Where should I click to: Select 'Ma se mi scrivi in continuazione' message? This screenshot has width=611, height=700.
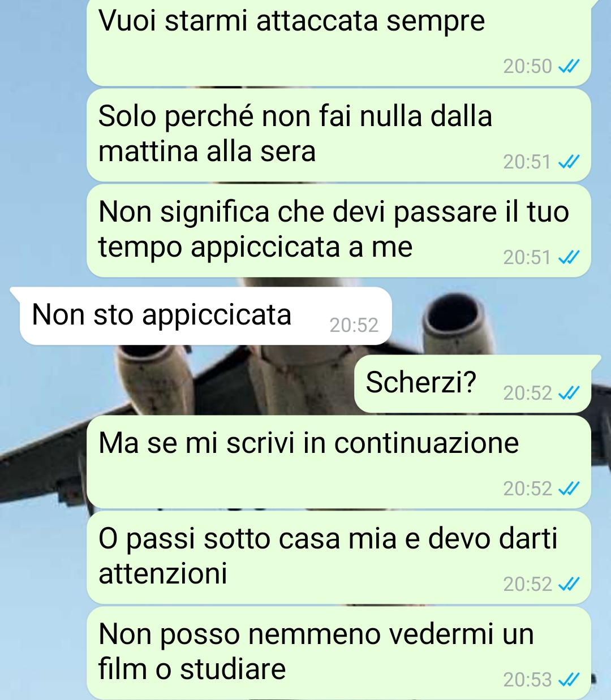[x=338, y=461]
